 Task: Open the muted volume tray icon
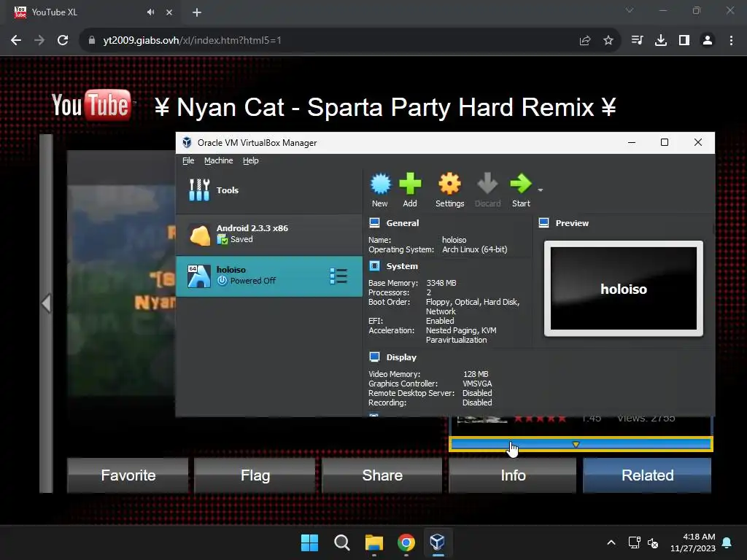tap(653, 542)
